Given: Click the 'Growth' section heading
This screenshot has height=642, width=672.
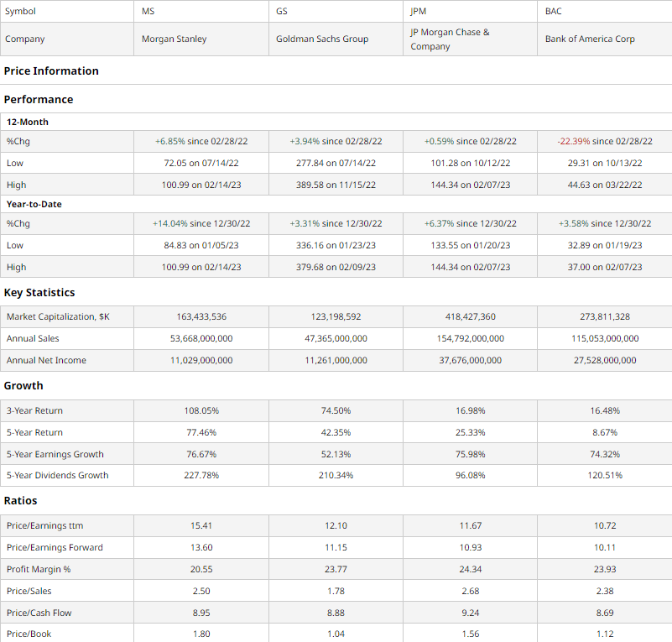Looking at the screenshot, I should click(x=23, y=386).
